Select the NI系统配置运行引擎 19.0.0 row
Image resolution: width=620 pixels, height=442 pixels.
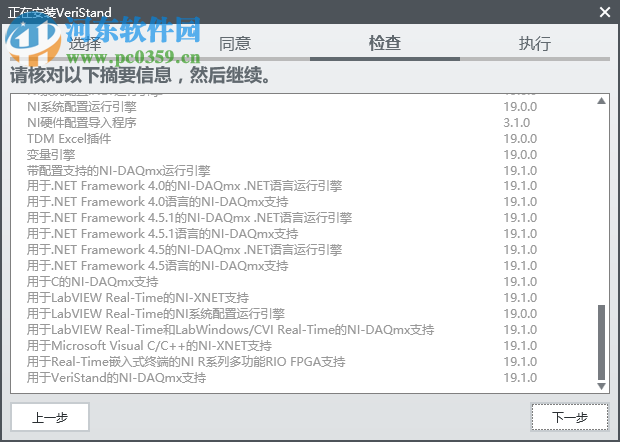click(282, 107)
